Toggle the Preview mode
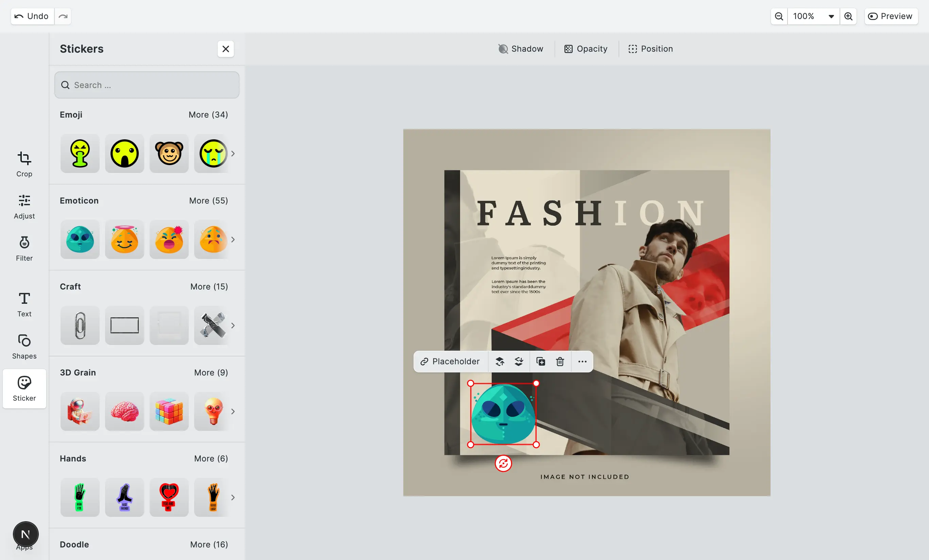 pos(891,16)
